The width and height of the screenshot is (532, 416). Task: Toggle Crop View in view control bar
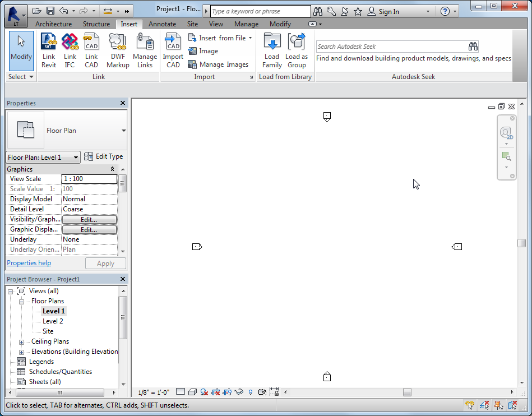(x=215, y=392)
